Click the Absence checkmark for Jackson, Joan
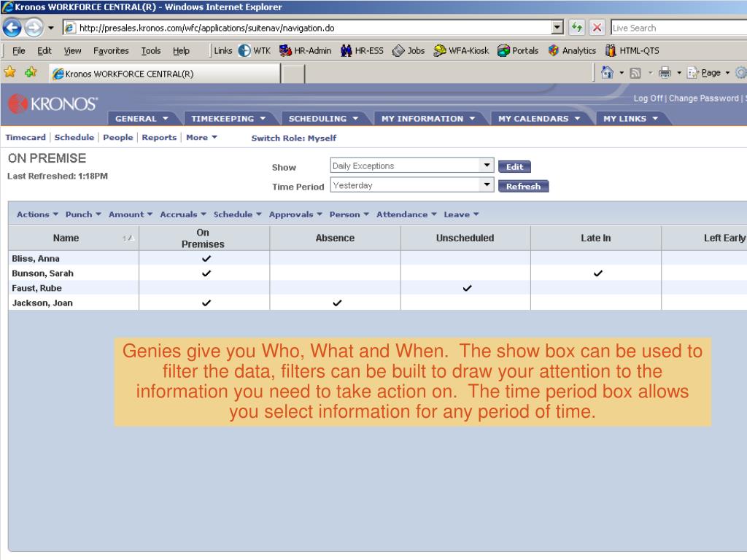This screenshot has height=560, width=747. [x=337, y=303]
